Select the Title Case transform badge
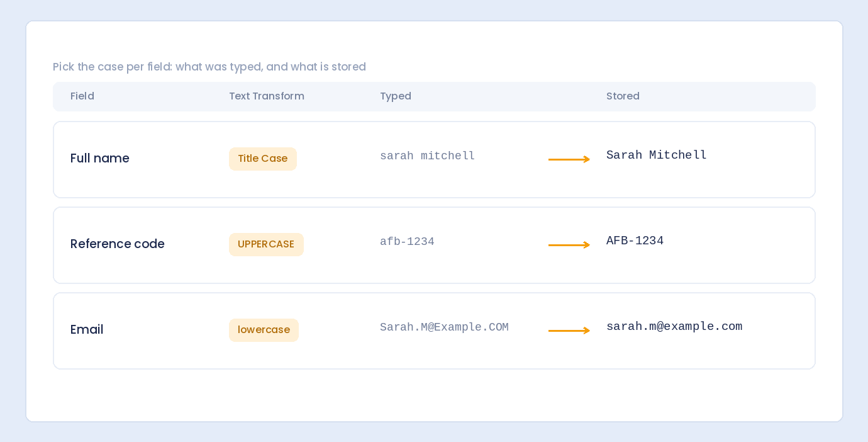Screen dimensions: 868x442 tap(263, 159)
